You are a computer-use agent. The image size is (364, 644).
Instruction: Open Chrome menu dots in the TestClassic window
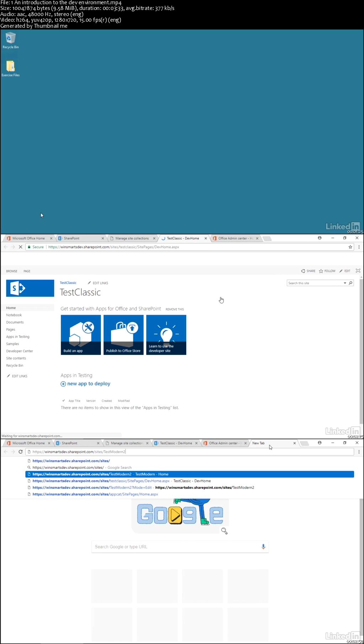[359, 247]
